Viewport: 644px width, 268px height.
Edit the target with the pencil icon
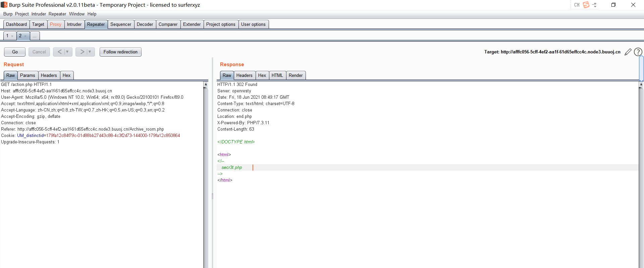(628, 52)
